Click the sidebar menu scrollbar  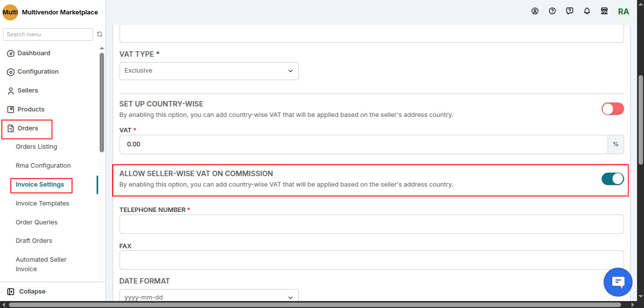(102, 102)
